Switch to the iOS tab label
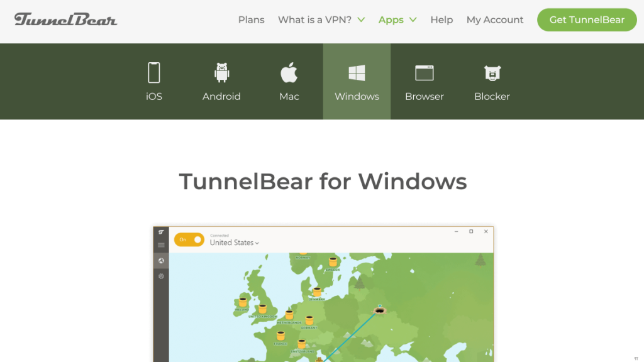 pyautogui.click(x=154, y=96)
